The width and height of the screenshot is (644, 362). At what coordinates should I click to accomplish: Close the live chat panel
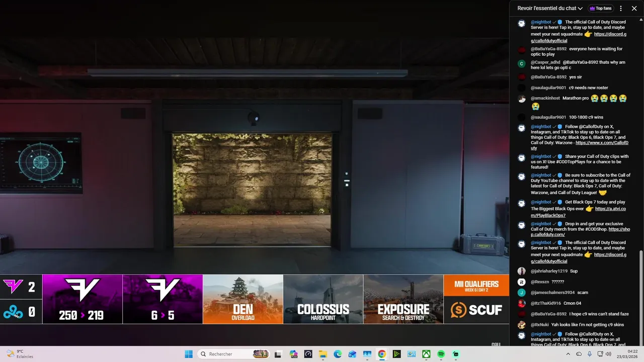634,8
